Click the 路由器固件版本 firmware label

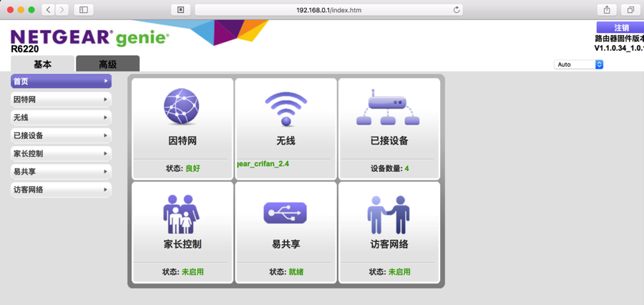tap(620, 39)
